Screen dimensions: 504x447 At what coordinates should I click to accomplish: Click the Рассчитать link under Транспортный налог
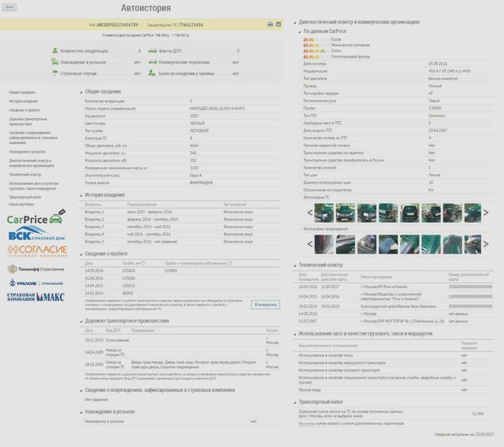307,424
